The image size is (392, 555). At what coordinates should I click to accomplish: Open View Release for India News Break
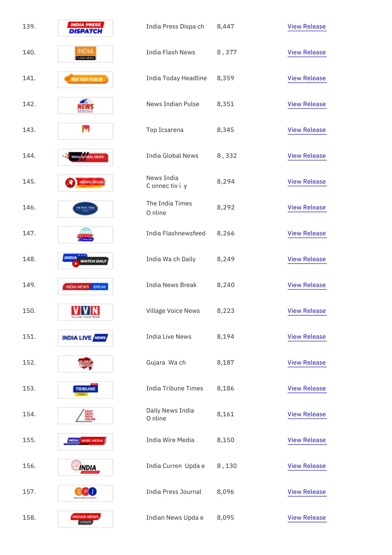[307, 285]
